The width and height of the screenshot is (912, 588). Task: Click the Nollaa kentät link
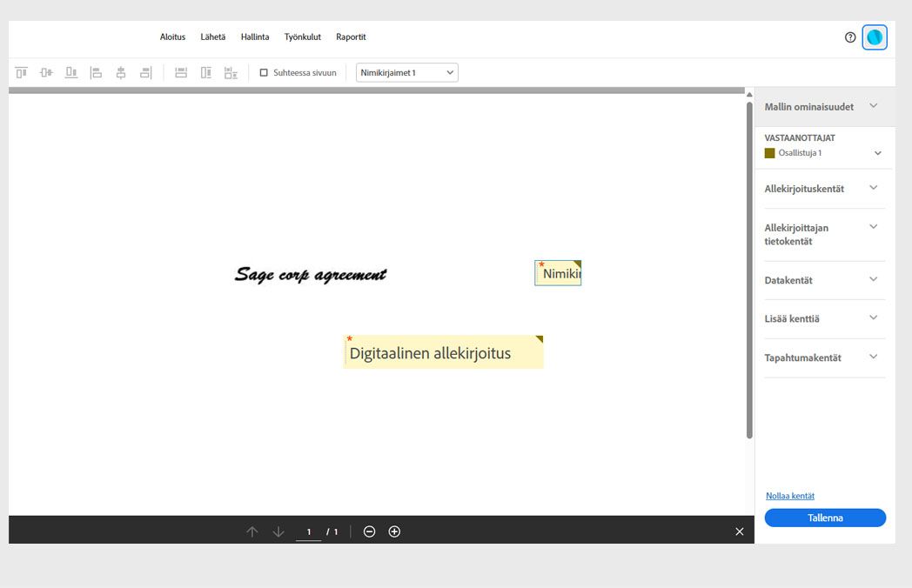coord(790,496)
